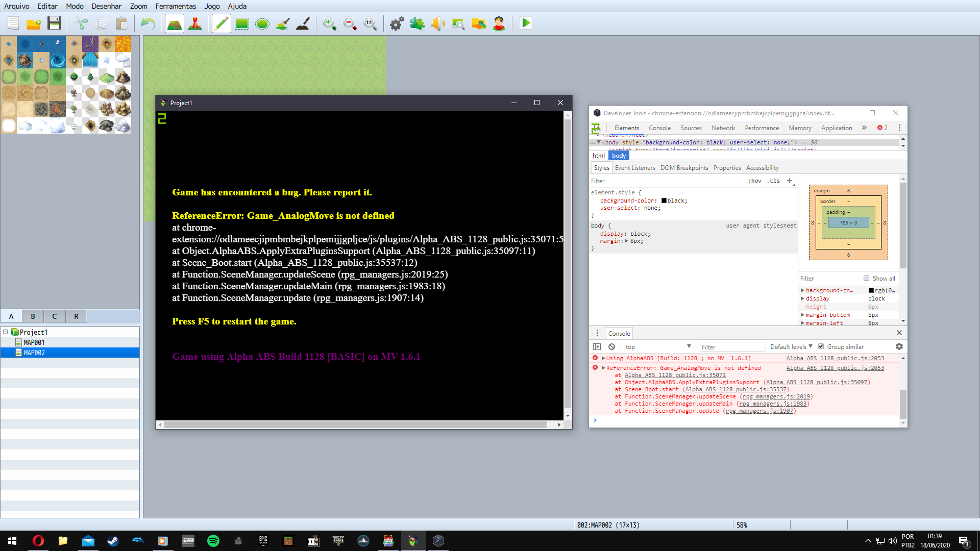
Task: Undo the last map edit
Action: pos(148,23)
